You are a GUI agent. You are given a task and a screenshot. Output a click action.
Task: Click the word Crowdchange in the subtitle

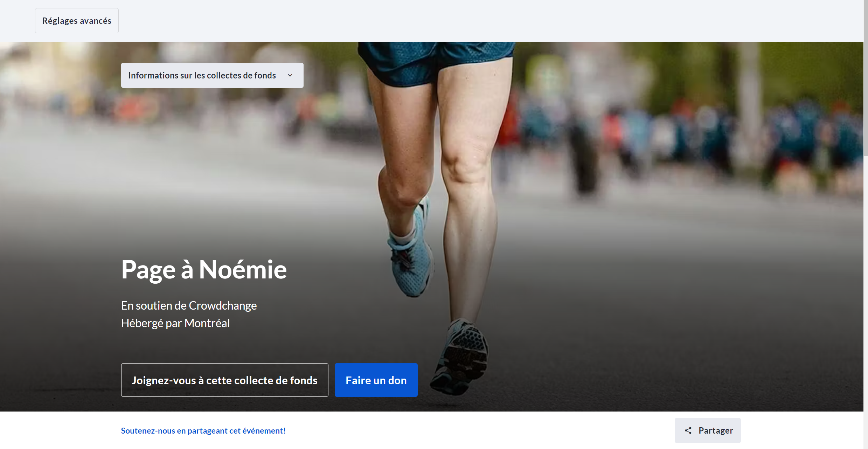(223, 306)
